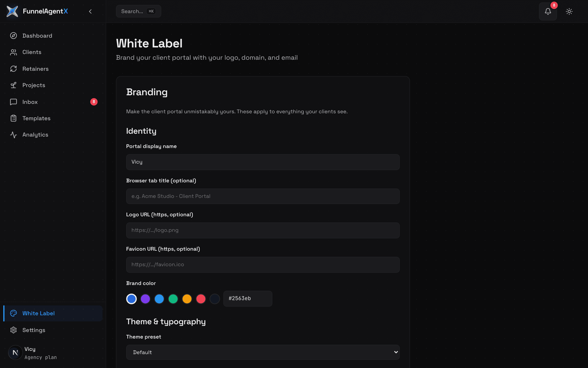Open notifications via the bell icon

pyautogui.click(x=548, y=11)
